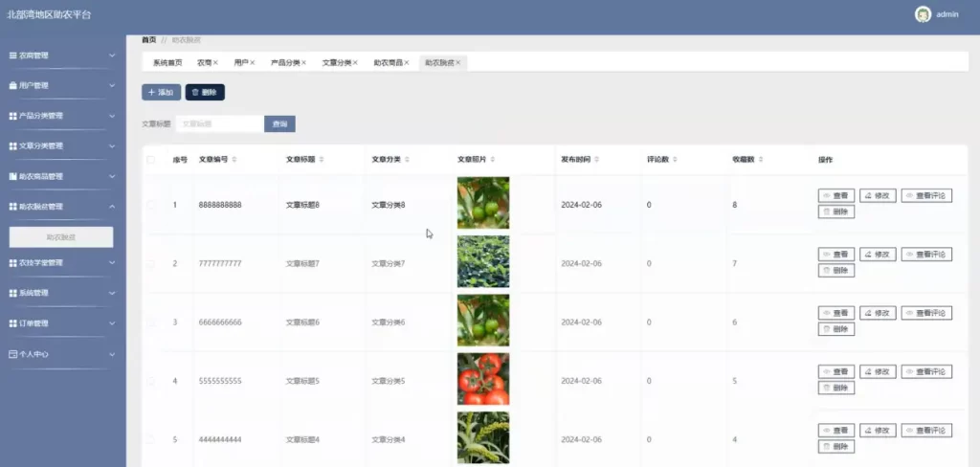
Task: Tick the checkbox for row 5555555555
Action: [150, 381]
